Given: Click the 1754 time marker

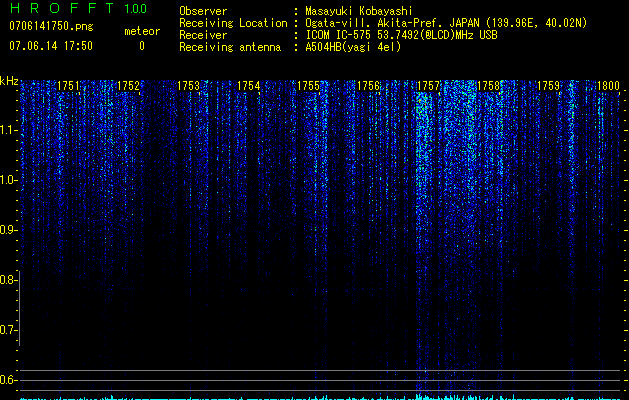Looking at the screenshot, I should coord(248,86).
